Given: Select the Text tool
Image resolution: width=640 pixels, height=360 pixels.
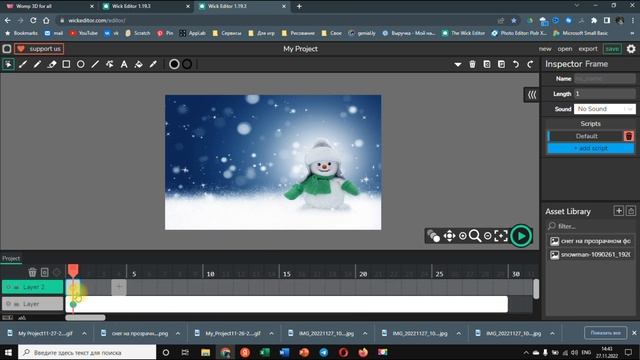Looking at the screenshot, I should click(124, 64).
